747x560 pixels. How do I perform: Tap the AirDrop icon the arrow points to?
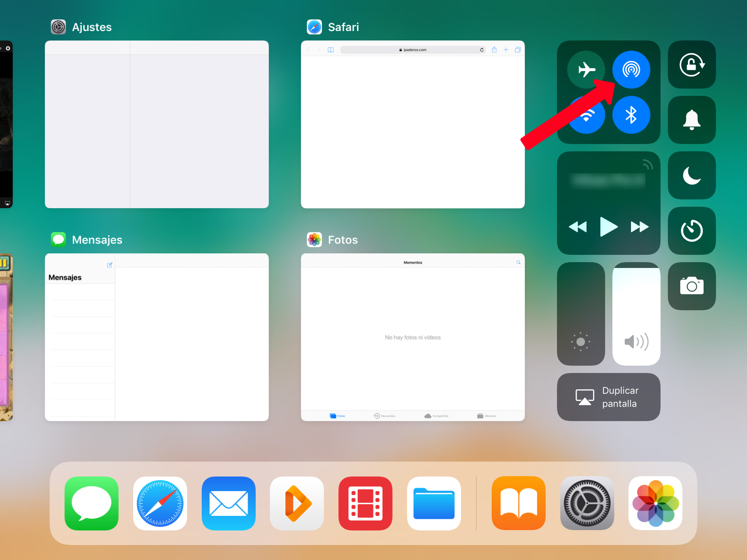(631, 69)
